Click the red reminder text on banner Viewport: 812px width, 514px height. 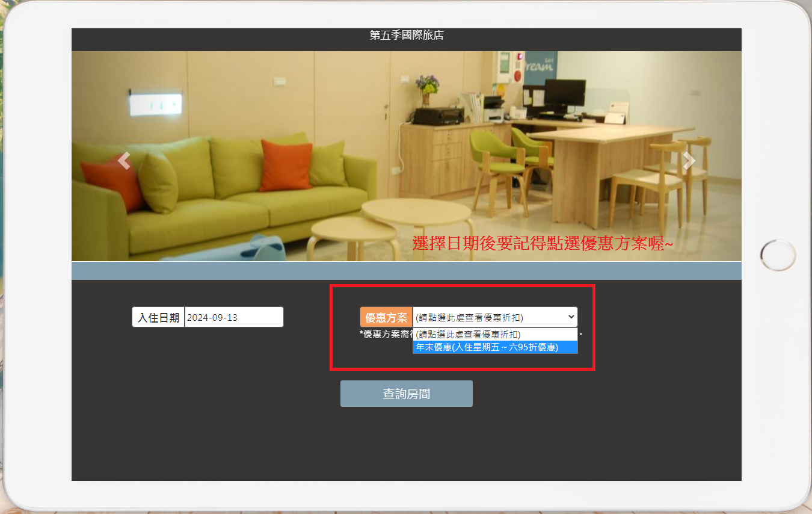(542, 244)
